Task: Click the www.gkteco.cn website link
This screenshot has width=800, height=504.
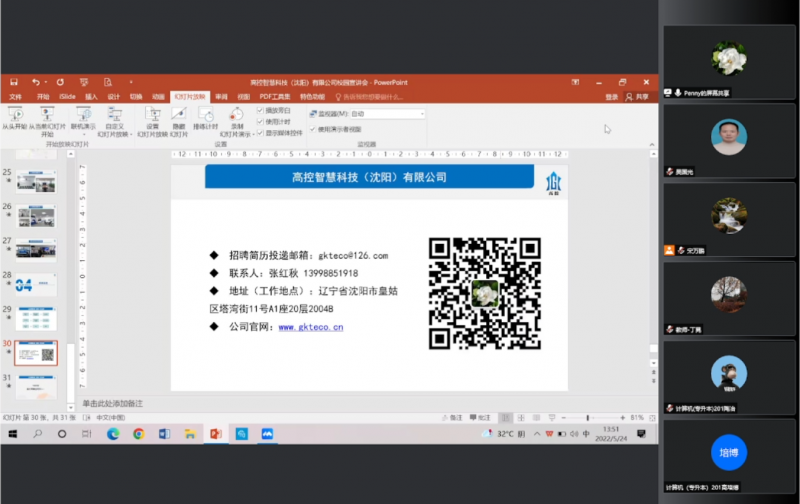Action: pyautogui.click(x=311, y=327)
